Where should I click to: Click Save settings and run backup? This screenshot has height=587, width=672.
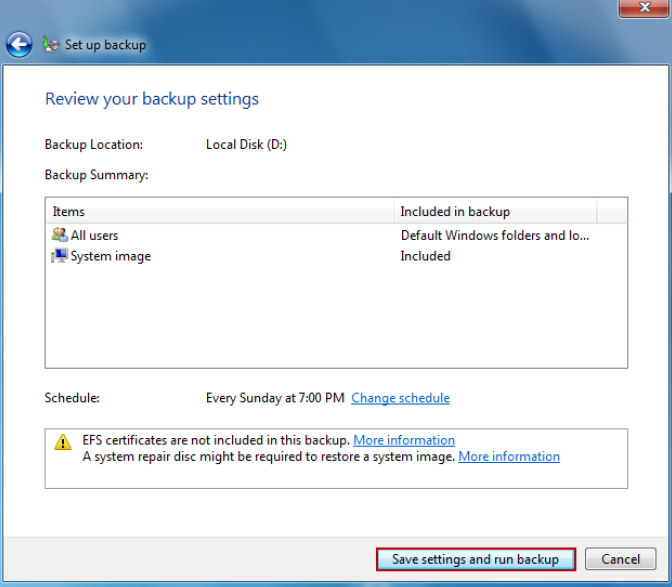click(476, 559)
